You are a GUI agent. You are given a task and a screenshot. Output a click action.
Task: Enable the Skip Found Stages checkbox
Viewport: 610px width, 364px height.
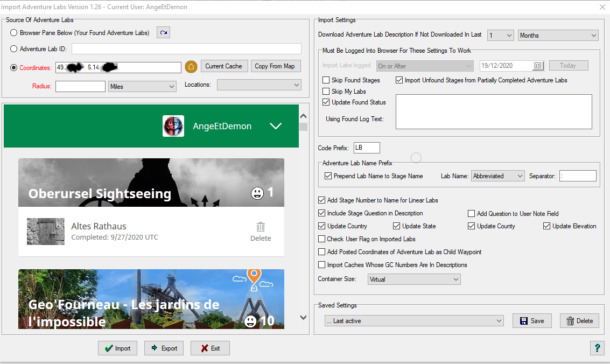tap(326, 80)
